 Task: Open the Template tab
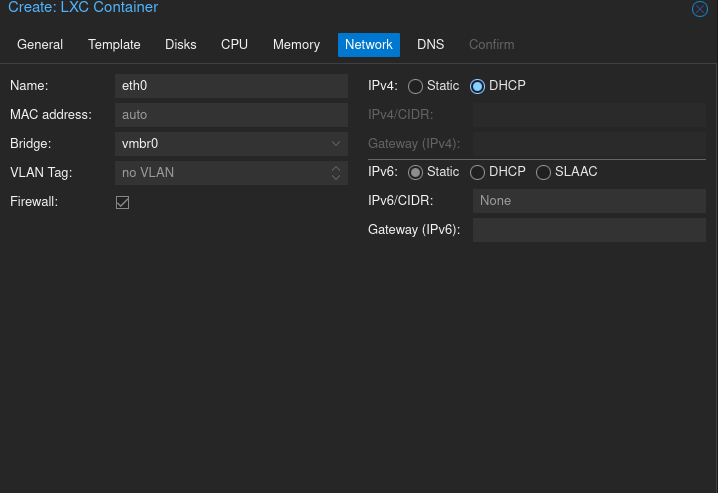(114, 44)
